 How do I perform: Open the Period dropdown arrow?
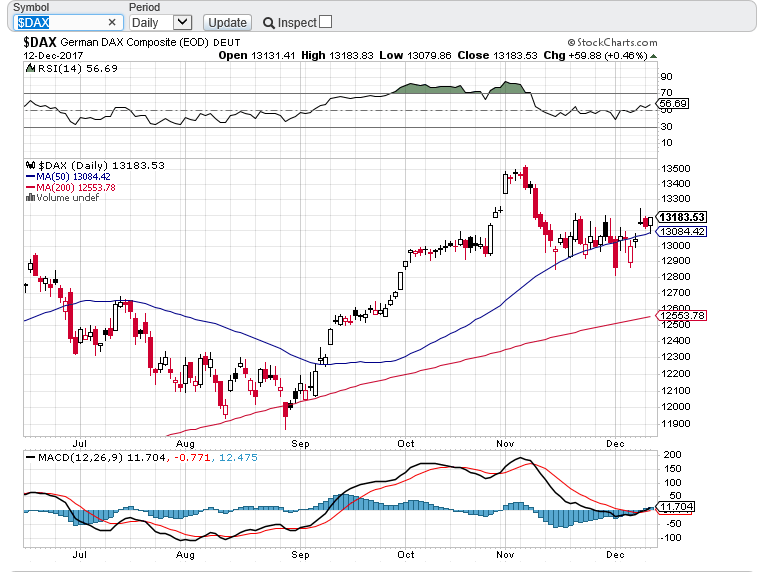pyautogui.click(x=182, y=22)
